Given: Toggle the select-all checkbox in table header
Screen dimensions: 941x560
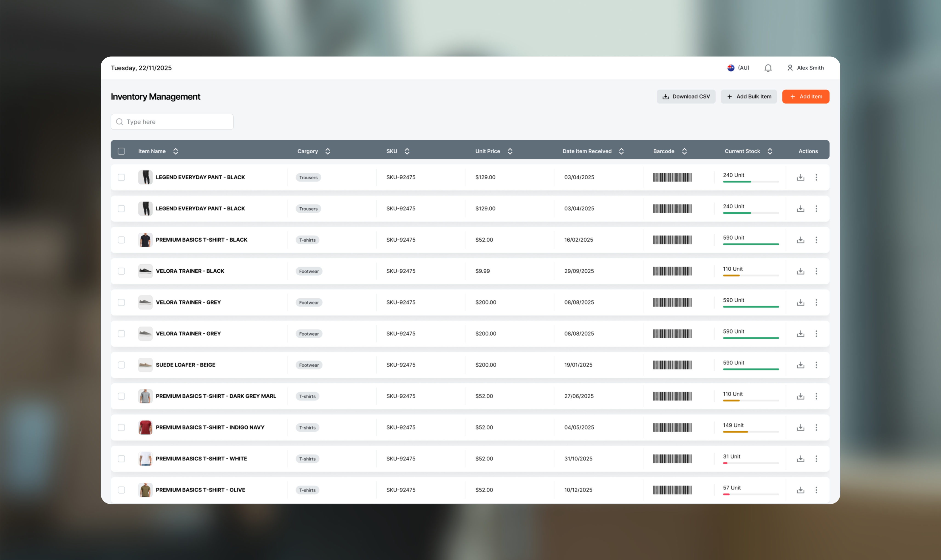Looking at the screenshot, I should [121, 151].
